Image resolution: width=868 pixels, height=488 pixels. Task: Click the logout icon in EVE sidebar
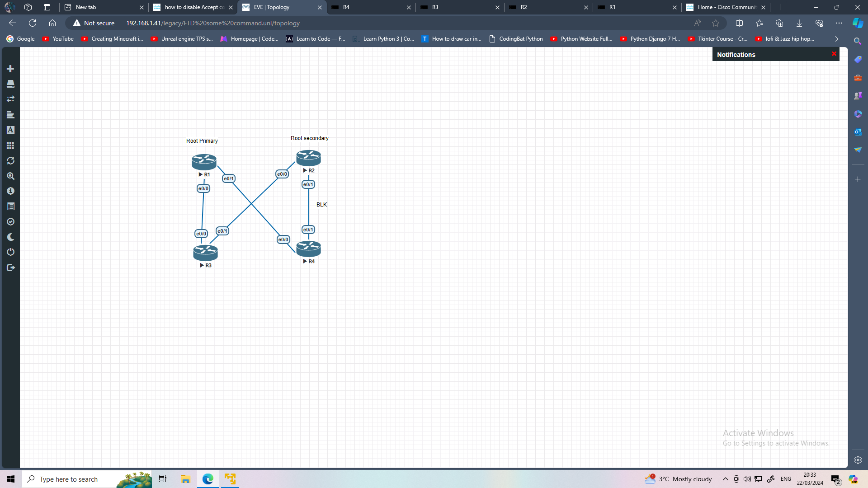(x=10, y=267)
